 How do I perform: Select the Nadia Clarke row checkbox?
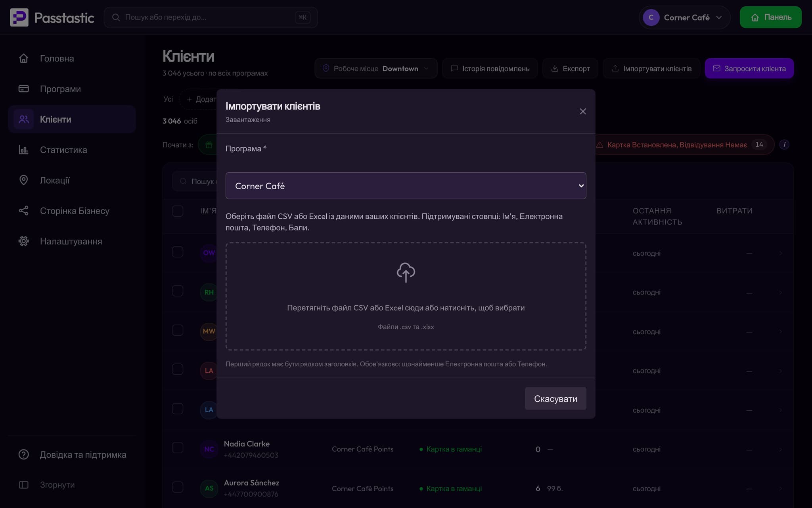(178, 448)
